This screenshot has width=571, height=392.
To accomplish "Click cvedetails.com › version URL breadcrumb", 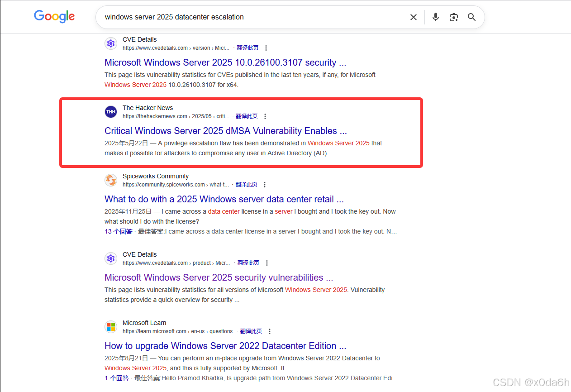I will [x=176, y=48].
